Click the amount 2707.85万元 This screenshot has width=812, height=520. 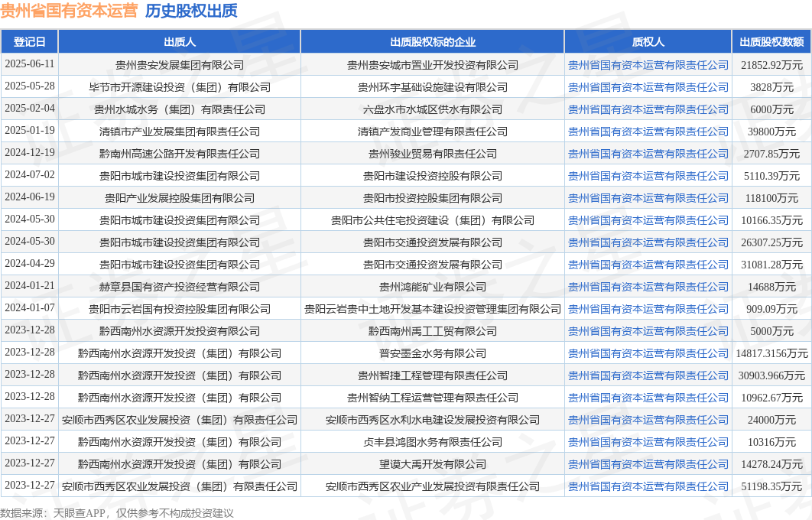(771, 154)
